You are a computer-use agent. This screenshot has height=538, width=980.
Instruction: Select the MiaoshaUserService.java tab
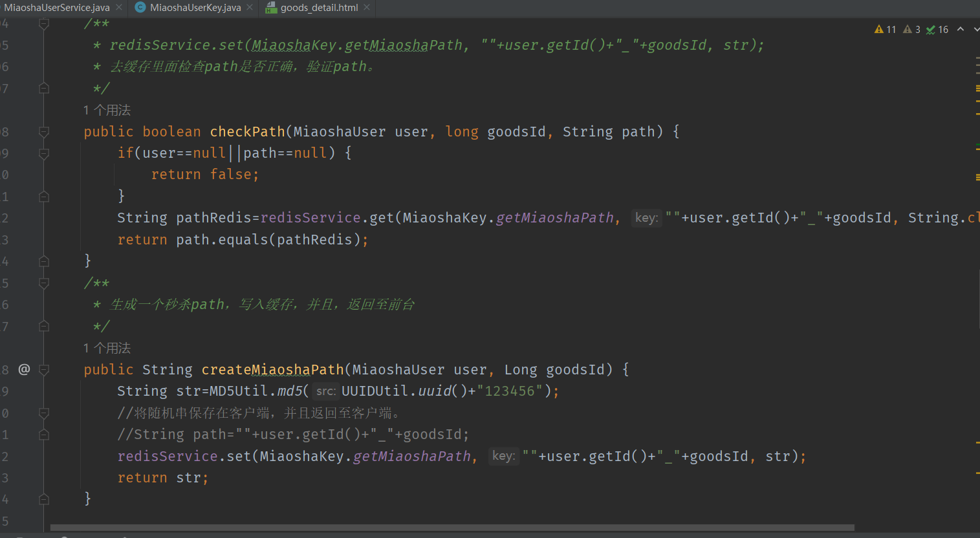pos(57,8)
